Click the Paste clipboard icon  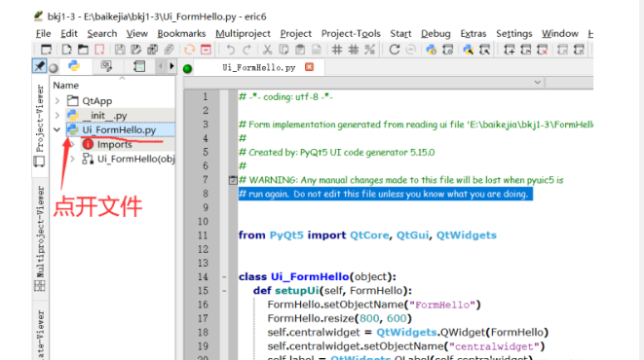coord(300,50)
